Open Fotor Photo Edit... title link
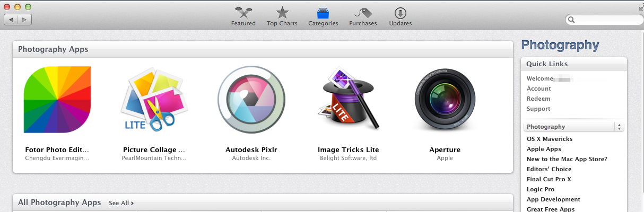This screenshot has width=644, height=212. [x=57, y=149]
